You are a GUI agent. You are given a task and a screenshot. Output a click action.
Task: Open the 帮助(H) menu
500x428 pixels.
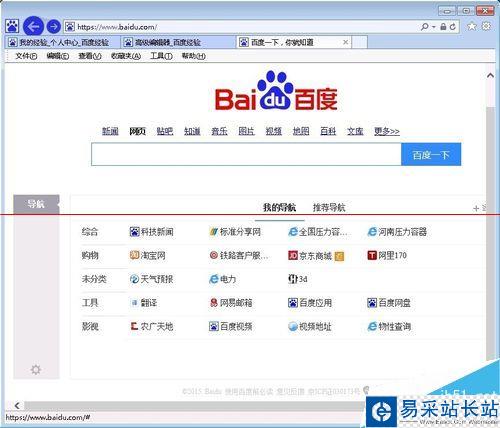pos(193,56)
